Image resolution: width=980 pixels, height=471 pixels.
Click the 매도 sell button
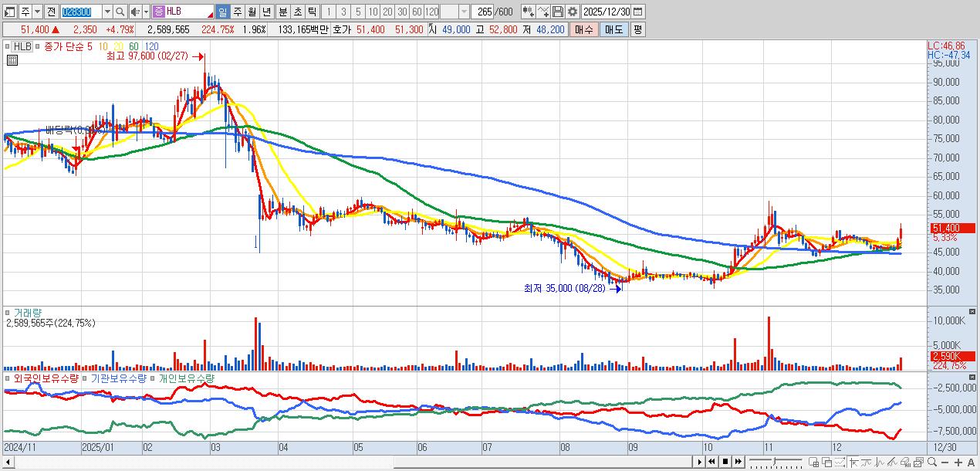pos(613,29)
